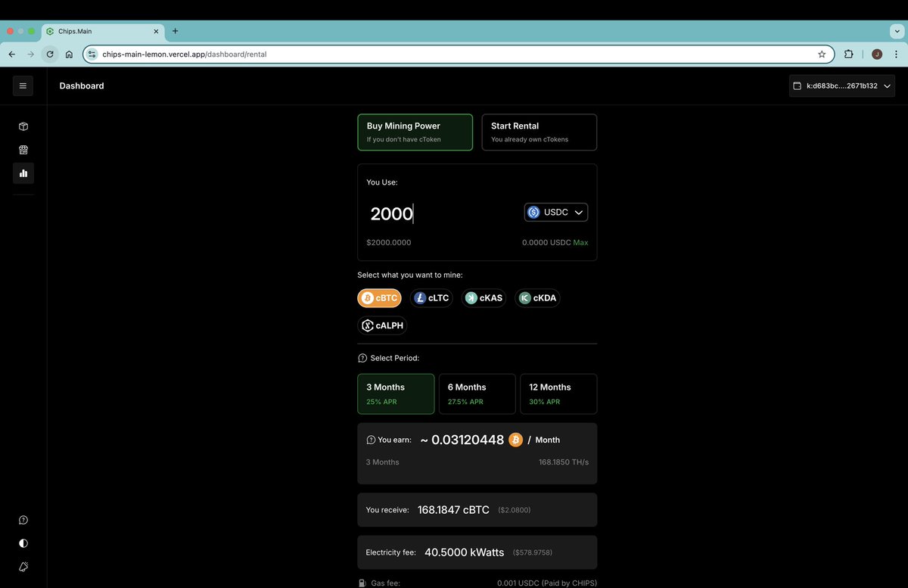The image size is (908, 588).
Task: Reload the page
Action: click(50, 54)
